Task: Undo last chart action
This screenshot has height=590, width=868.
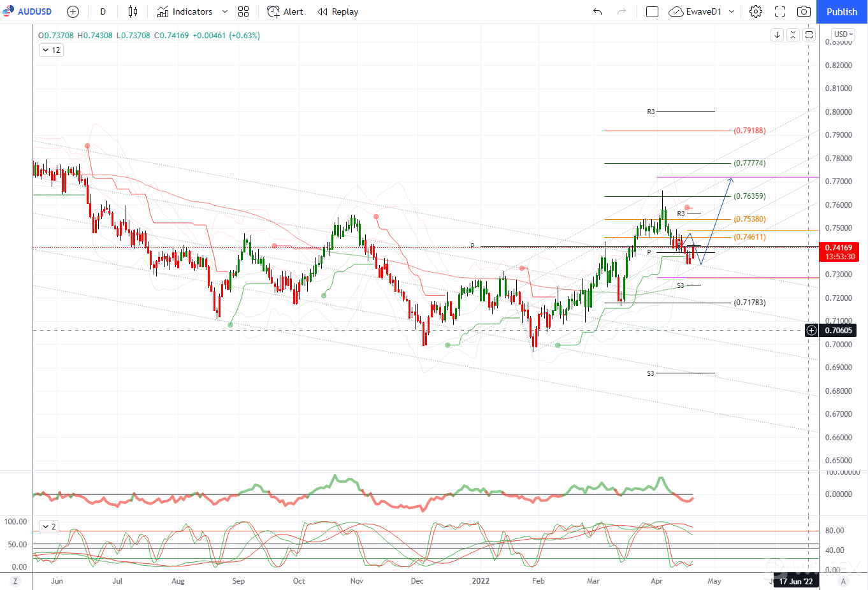Action: coord(597,11)
